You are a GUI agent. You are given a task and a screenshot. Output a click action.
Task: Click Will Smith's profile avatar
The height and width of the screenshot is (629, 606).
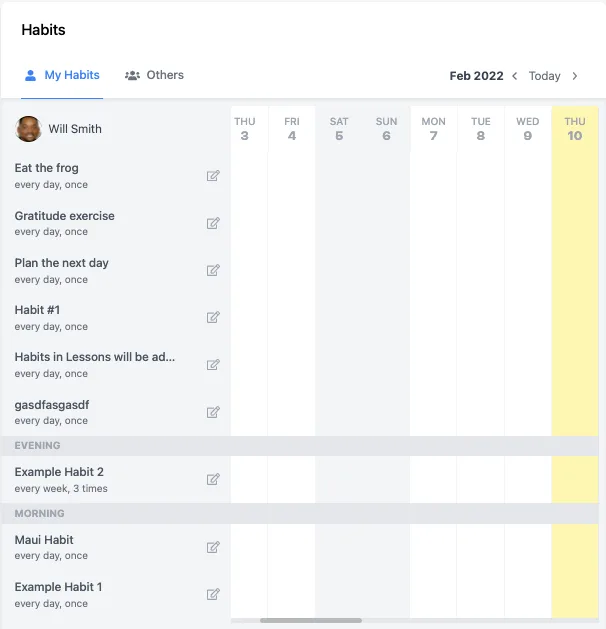(29, 129)
